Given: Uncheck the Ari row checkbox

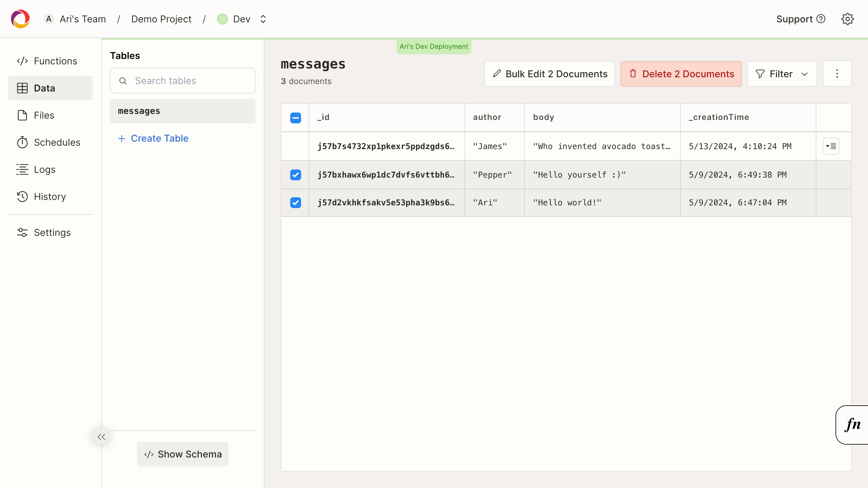Looking at the screenshot, I should pos(295,203).
